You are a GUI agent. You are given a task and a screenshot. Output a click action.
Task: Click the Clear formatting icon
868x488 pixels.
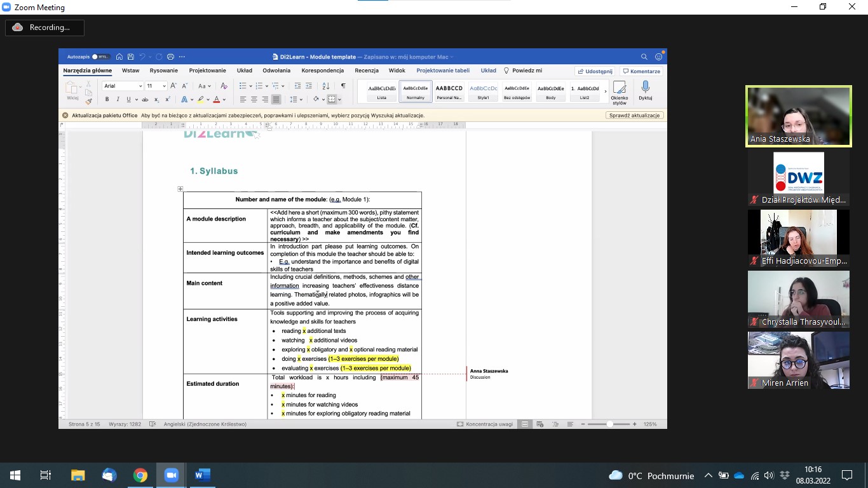[223, 86]
